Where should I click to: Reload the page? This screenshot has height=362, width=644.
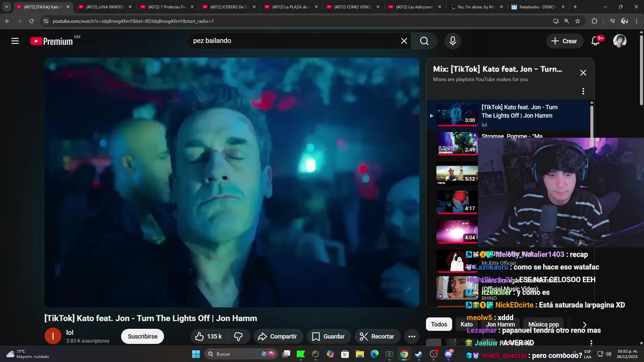click(x=31, y=21)
